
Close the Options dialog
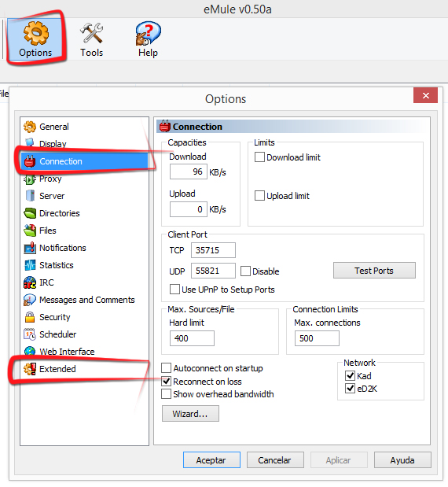[425, 95]
